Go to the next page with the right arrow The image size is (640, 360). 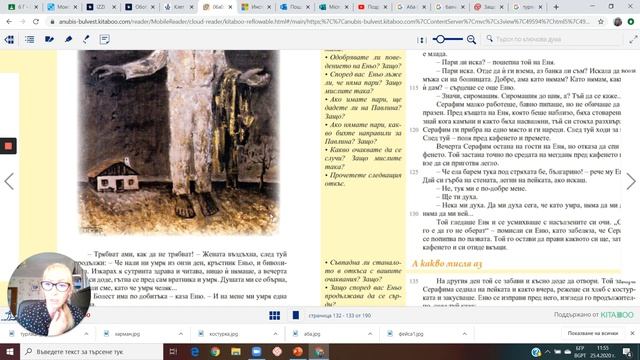[x=631, y=181]
